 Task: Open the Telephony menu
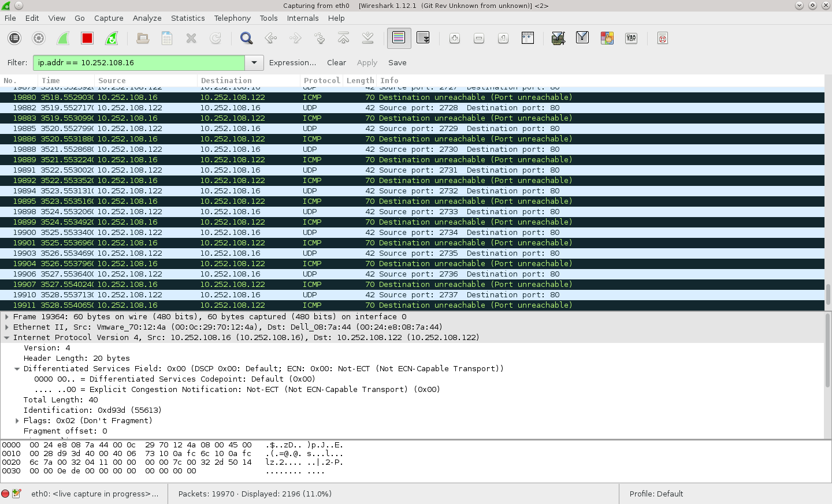click(232, 18)
